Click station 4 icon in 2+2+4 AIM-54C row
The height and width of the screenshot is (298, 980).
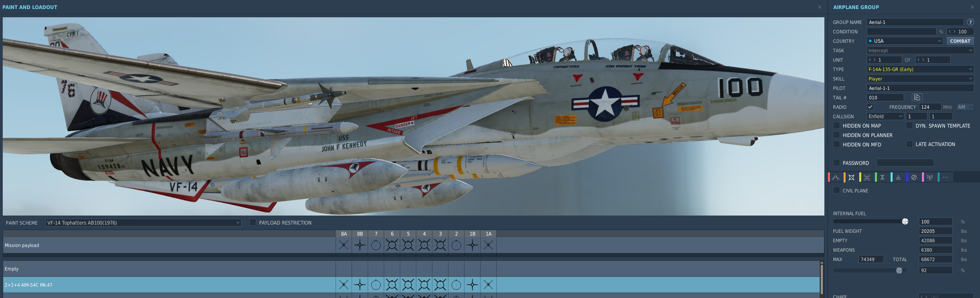coord(424,285)
